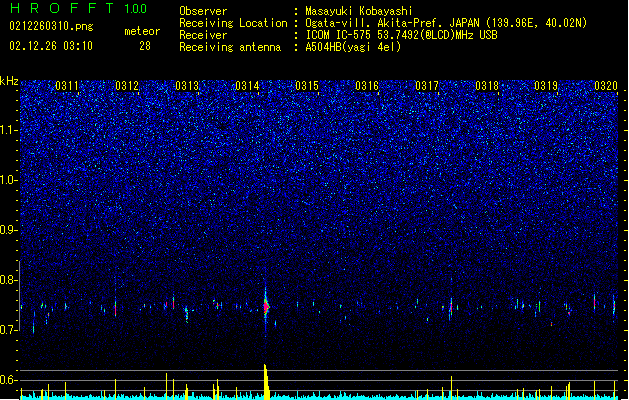Click the Observer label

point(203,11)
